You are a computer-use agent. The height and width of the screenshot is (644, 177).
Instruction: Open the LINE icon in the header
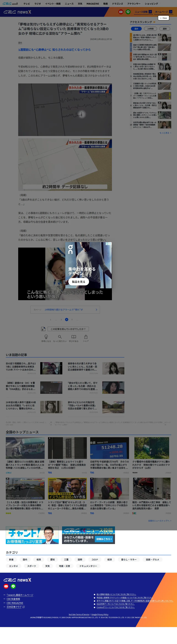[128, 12]
